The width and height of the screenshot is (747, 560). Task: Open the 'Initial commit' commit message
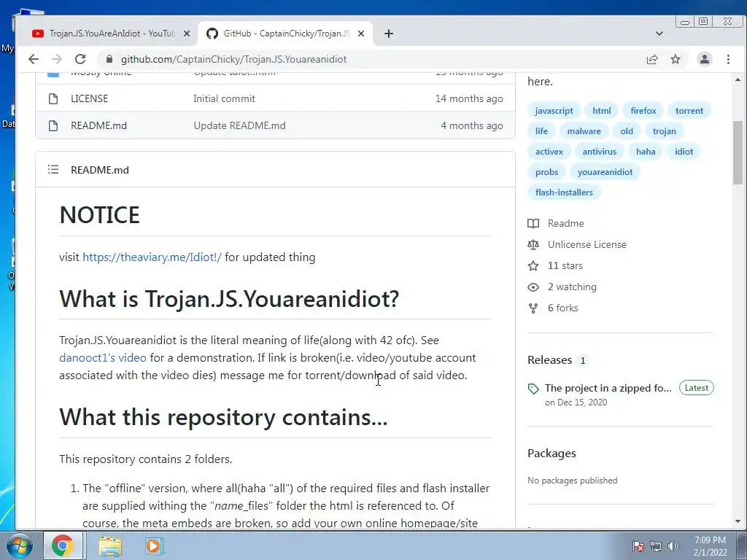(224, 98)
